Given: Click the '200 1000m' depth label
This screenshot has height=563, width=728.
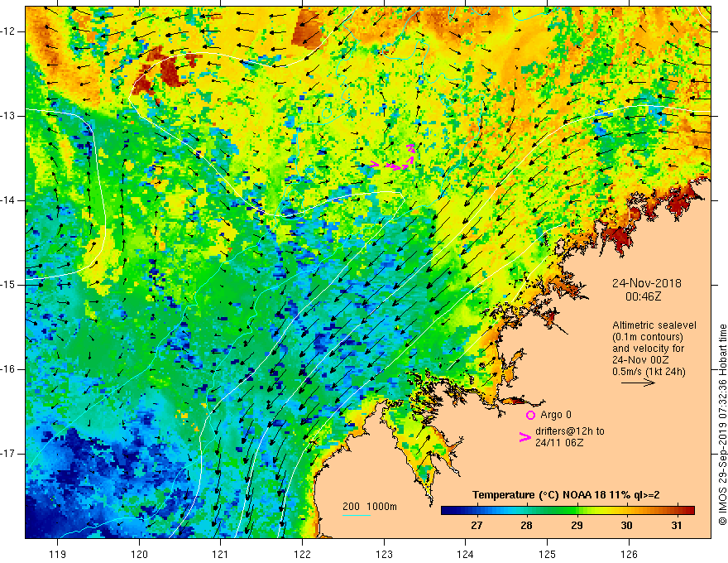Looking at the screenshot, I should [370, 507].
